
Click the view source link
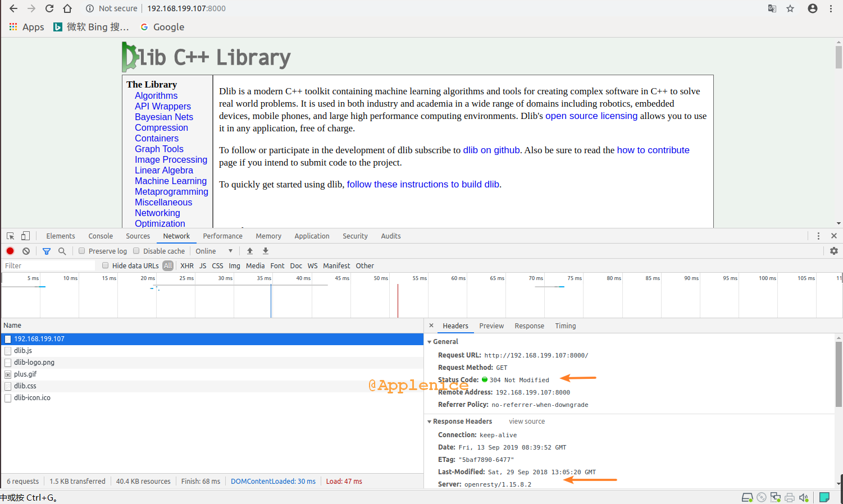point(526,421)
